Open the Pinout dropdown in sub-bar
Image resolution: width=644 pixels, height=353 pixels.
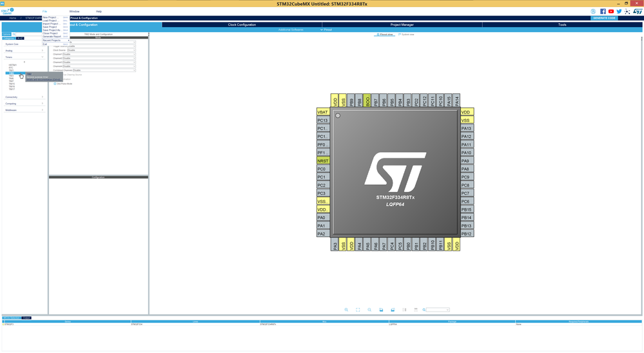coord(326,30)
